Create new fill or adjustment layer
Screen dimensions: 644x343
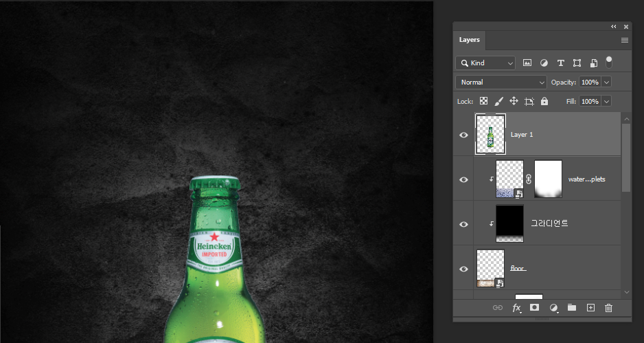[553, 308]
